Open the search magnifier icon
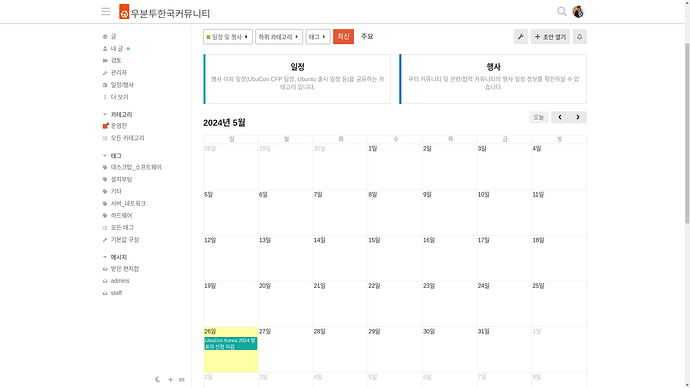 562,12
